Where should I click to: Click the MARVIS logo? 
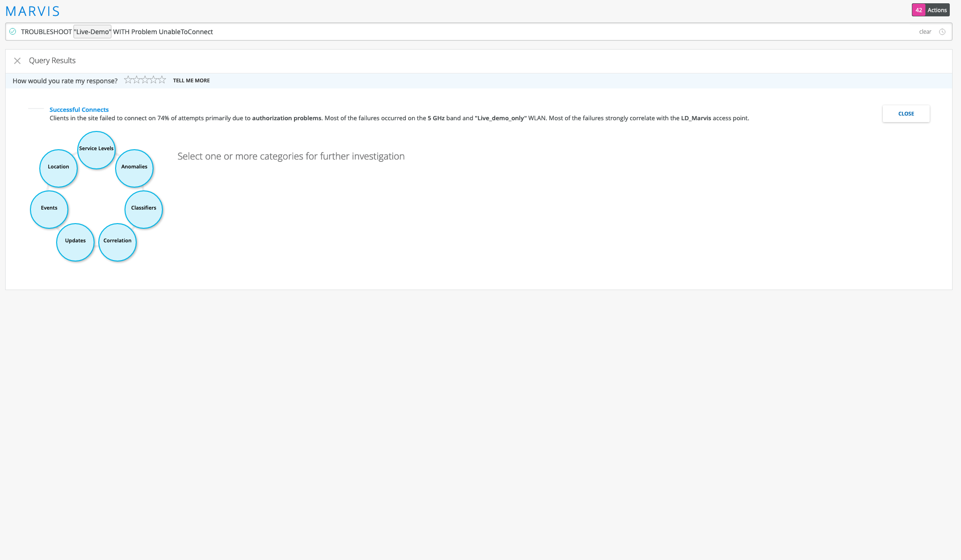[x=32, y=11]
